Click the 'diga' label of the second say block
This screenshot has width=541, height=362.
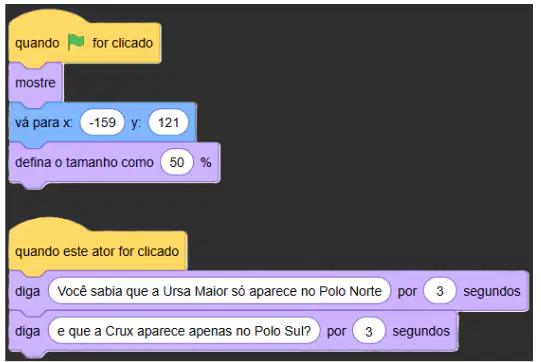27,331
